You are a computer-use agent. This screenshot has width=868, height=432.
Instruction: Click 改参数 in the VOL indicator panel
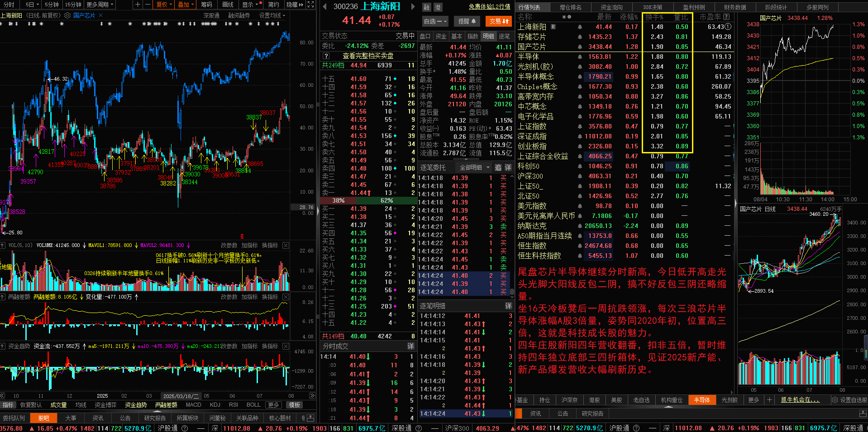pos(229,245)
